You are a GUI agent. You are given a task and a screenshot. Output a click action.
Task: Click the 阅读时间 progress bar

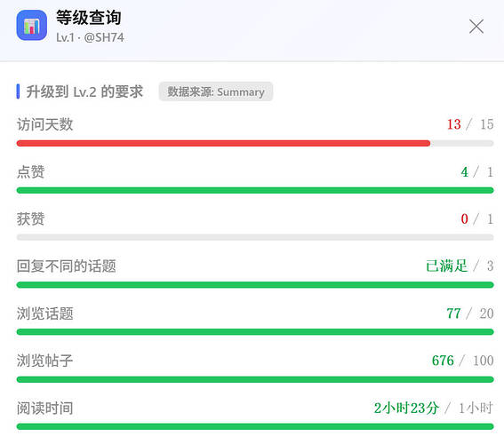click(x=255, y=426)
